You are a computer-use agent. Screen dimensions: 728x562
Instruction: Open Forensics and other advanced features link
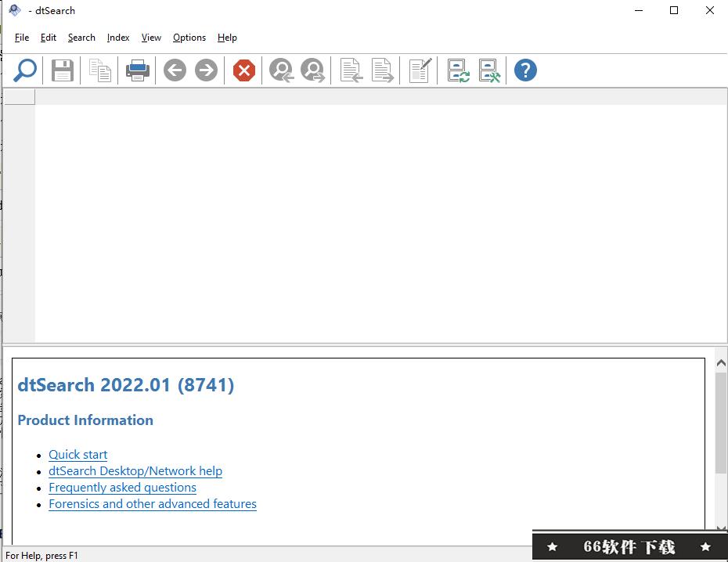coord(153,504)
